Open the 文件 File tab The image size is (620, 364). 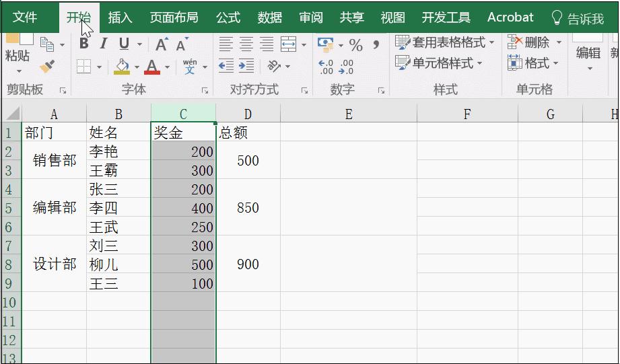[x=24, y=17]
